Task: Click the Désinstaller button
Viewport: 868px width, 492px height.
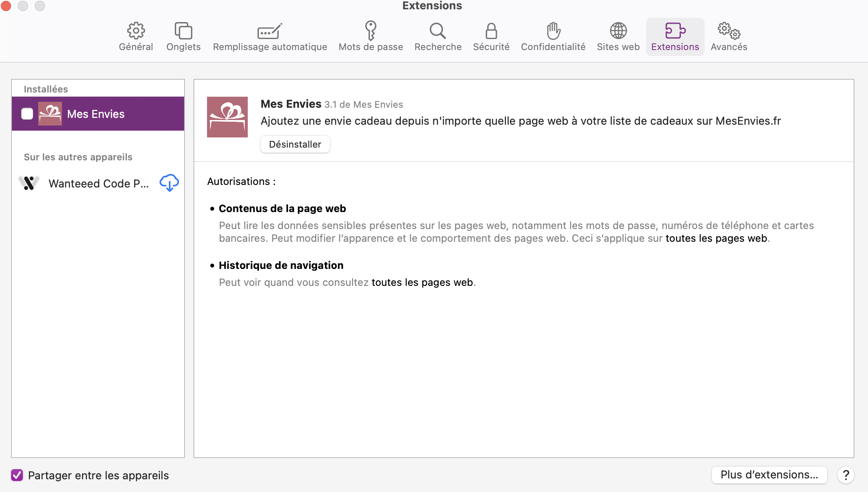Action: click(x=295, y=144)
